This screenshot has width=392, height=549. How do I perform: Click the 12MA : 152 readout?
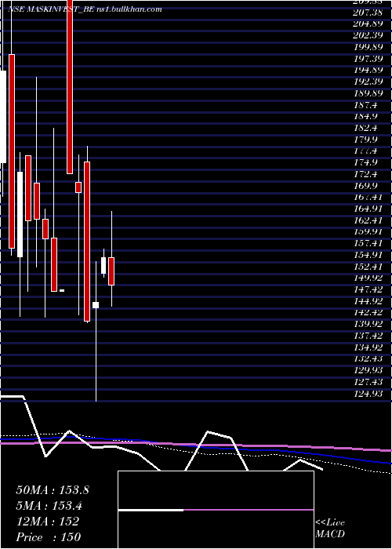[47, 522]
